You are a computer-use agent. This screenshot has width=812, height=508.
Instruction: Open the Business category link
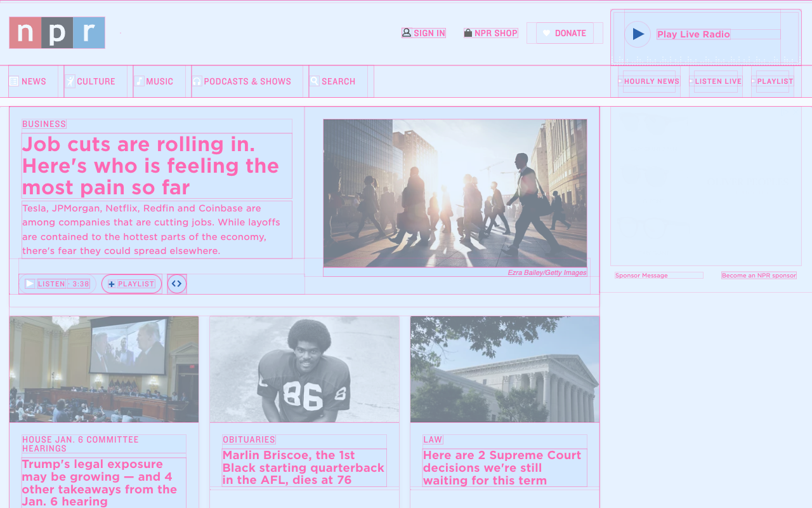pos(44,124)
